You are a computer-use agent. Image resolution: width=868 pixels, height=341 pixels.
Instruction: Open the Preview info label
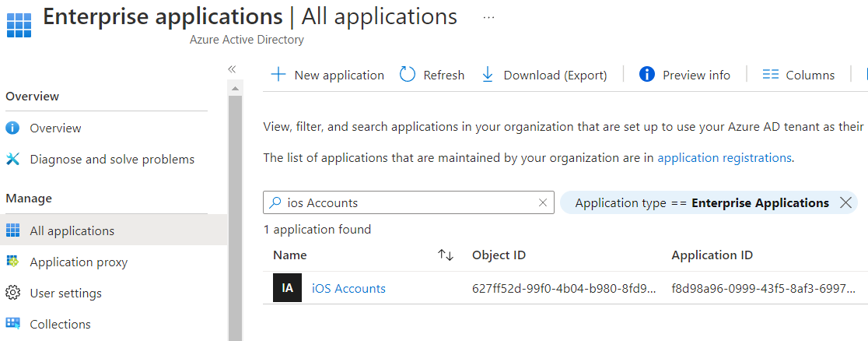tap(696, 75)
